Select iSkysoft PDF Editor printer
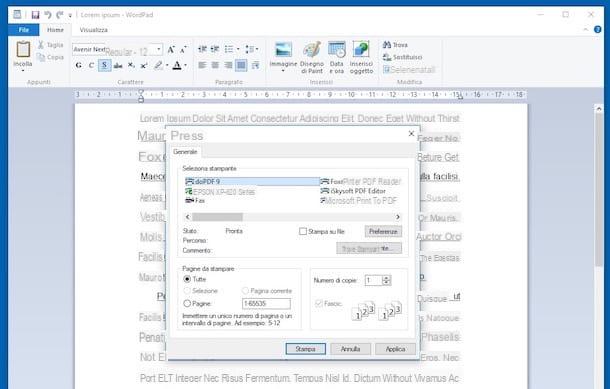Viewport: 610px width, 389px height. (352, 191)
